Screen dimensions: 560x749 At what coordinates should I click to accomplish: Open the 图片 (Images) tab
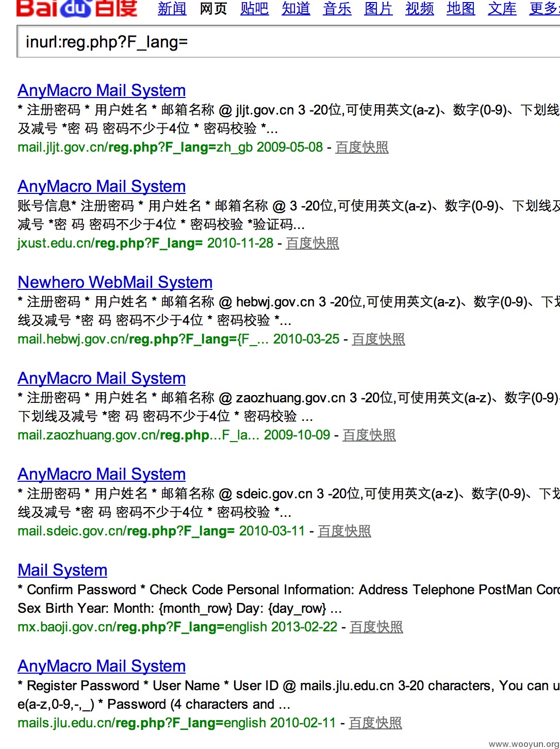[x=378, y=8]
